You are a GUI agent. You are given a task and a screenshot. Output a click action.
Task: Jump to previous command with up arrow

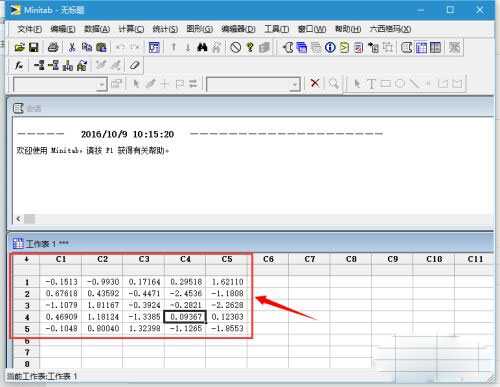173,47
